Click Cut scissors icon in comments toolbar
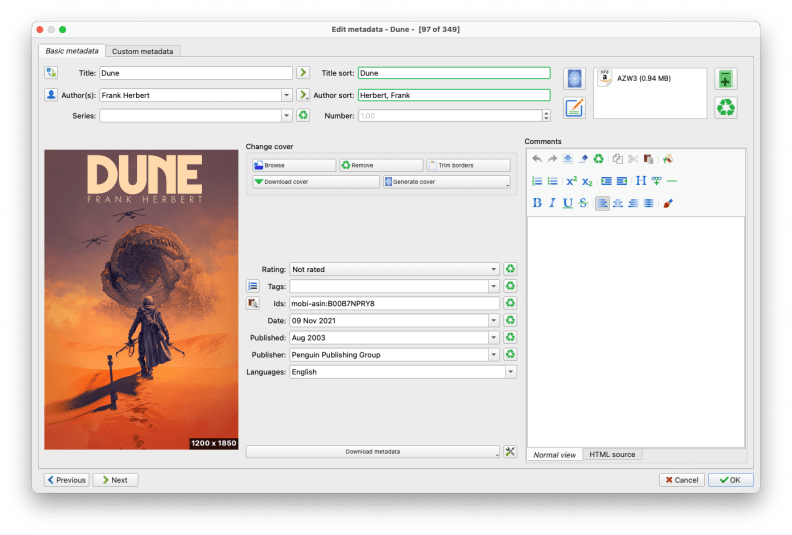Screen dimensions: 792x535 [x=633, y=159]
